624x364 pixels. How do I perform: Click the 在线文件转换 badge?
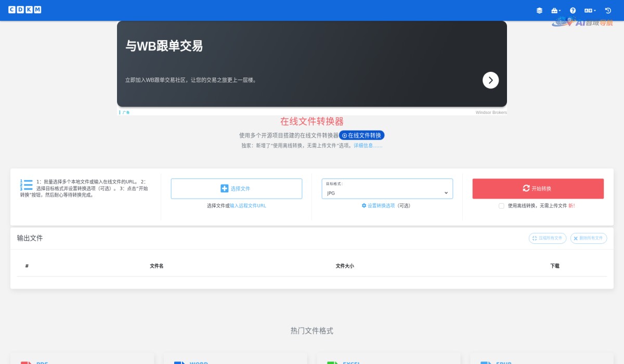click(361, 135)
